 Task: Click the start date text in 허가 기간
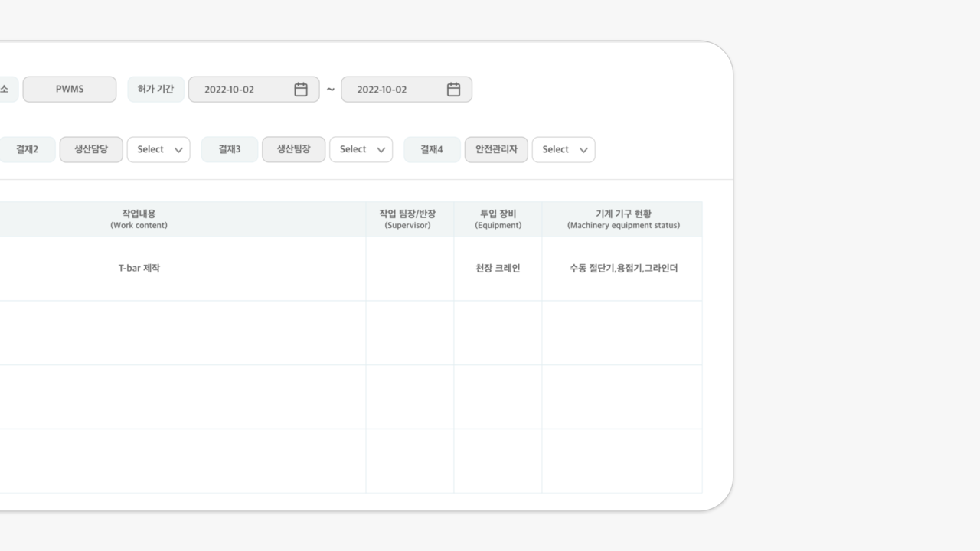230,90
